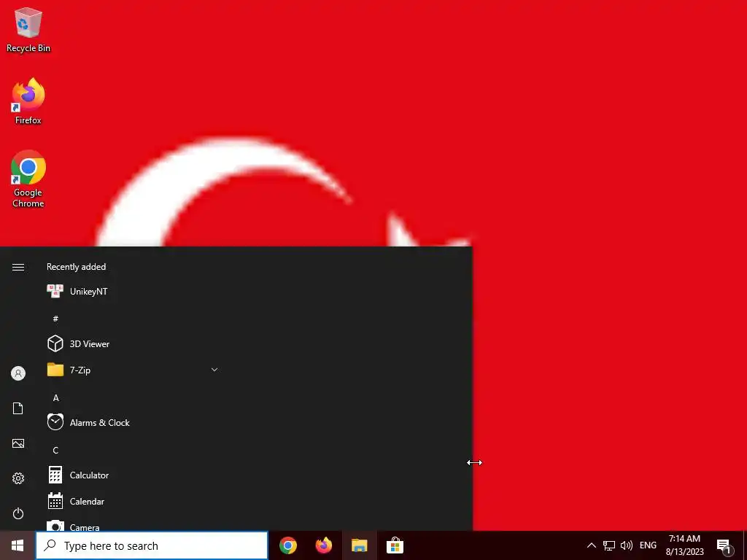Click the 7-Zip folder entry

tap(133, 370)
